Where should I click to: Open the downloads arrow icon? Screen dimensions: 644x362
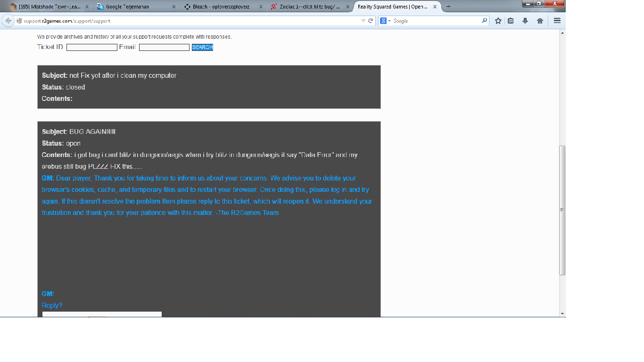click(x=525, y=21)
